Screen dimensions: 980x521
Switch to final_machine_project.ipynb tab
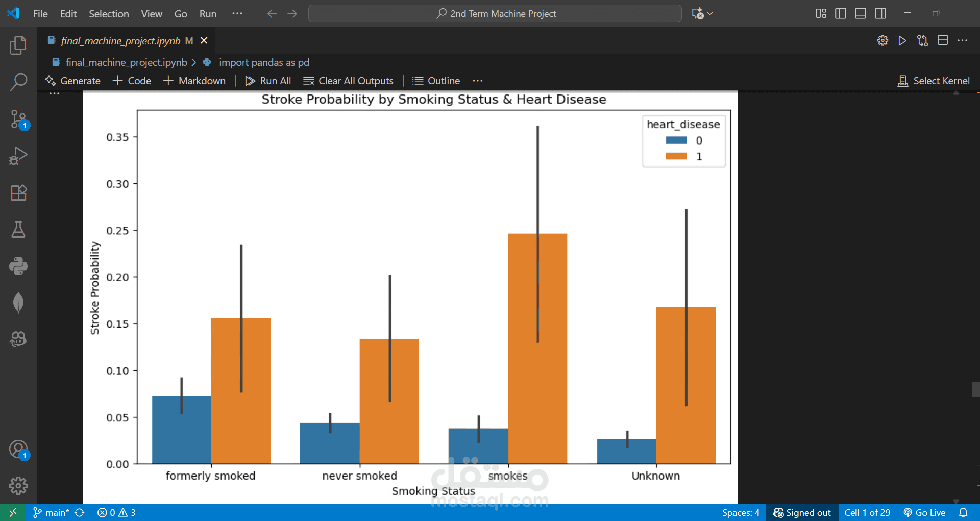click(120, 41)
